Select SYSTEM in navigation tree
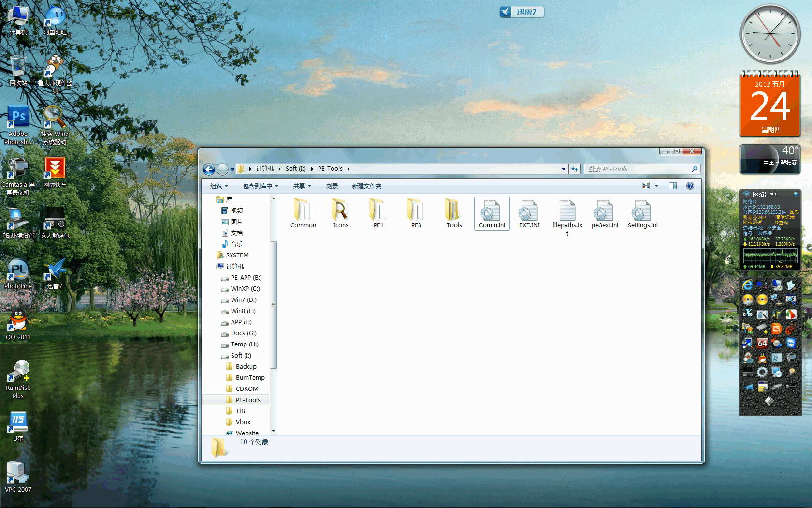Viewport: 812px width, 508px height. click(x=232, y=255)
